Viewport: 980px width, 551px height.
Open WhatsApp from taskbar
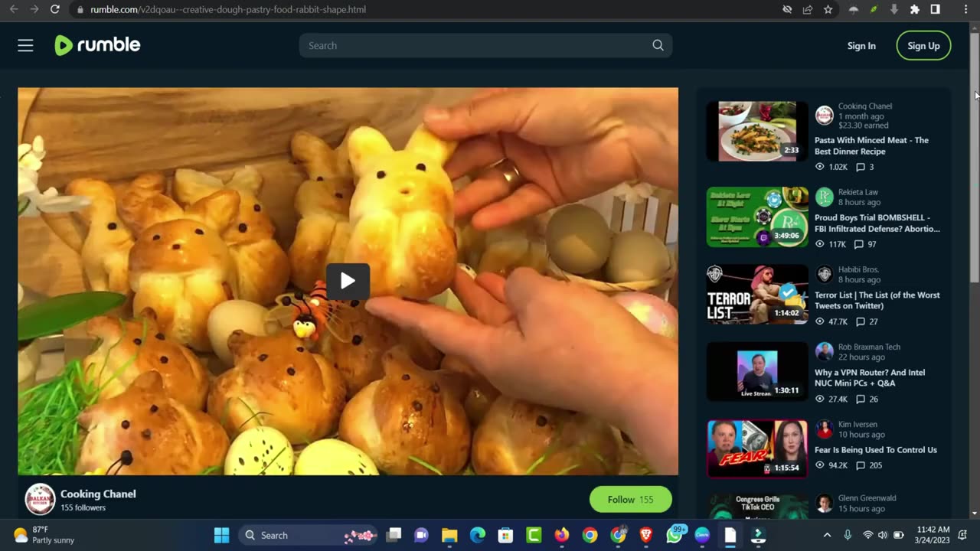tap(675, 535)
